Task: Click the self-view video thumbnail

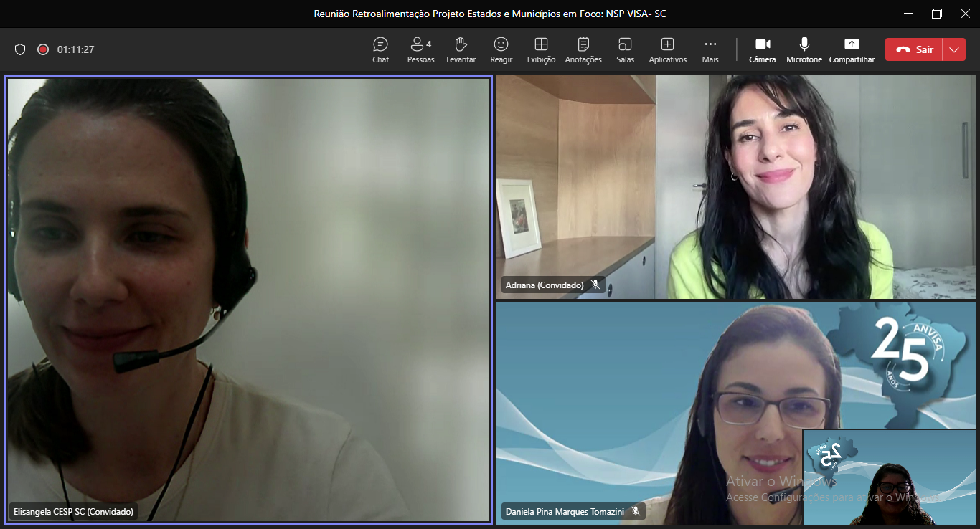Action: pyautogui.click(x=890, y=477)
